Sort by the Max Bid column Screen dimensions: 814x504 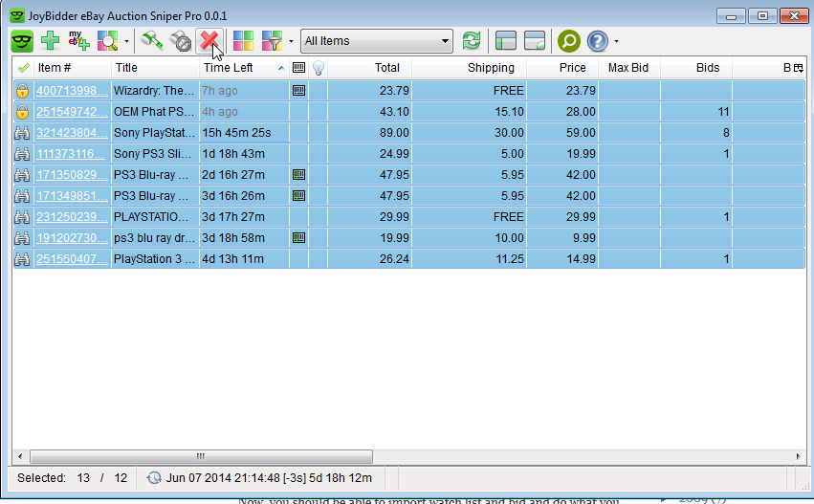(x=629, y=68)
